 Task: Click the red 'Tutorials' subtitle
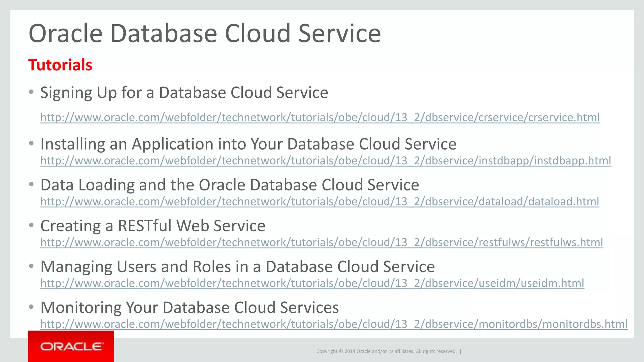(60, 65)
